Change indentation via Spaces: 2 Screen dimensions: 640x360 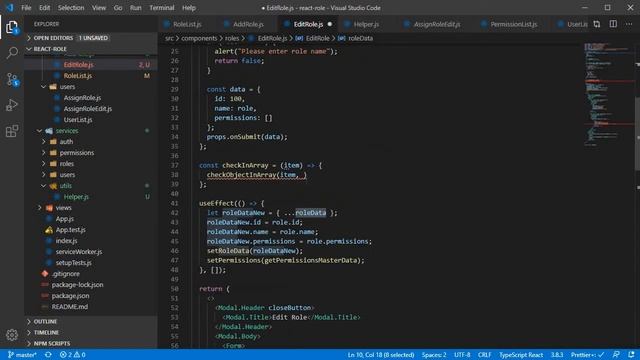434,355
